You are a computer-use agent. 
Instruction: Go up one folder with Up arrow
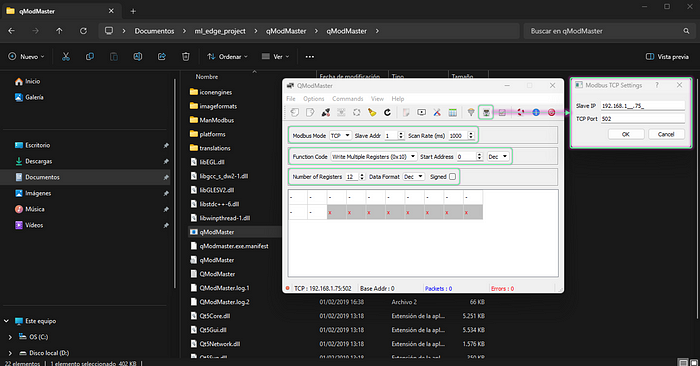click(x=59, y=31)
